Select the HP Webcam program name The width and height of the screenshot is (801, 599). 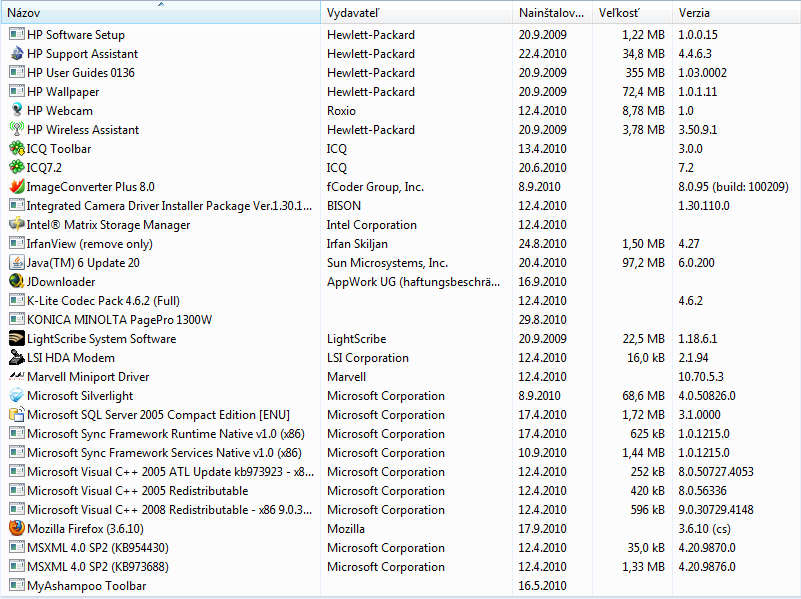click(x=60, y=111)
